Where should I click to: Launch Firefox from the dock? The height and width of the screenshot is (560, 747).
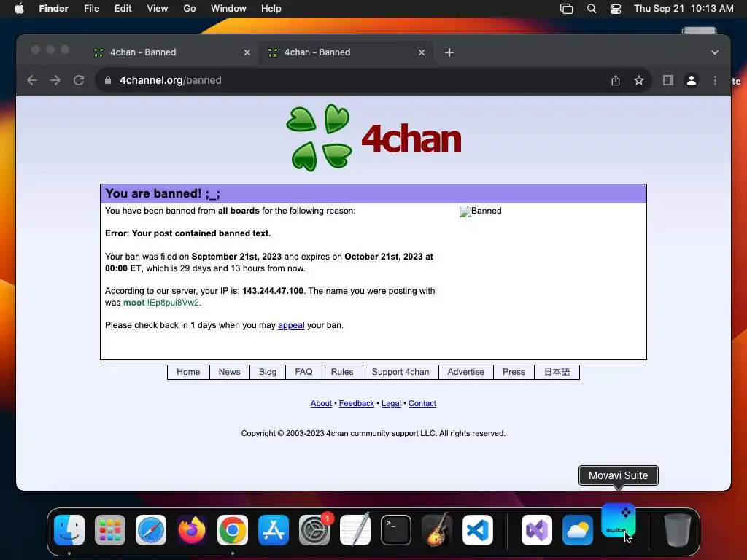point(192,530)
